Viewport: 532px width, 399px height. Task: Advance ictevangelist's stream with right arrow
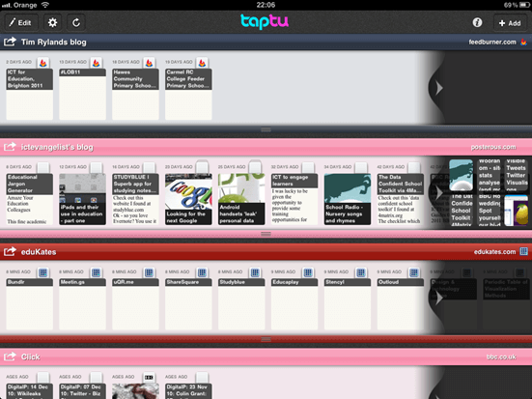tap(439, 193)
